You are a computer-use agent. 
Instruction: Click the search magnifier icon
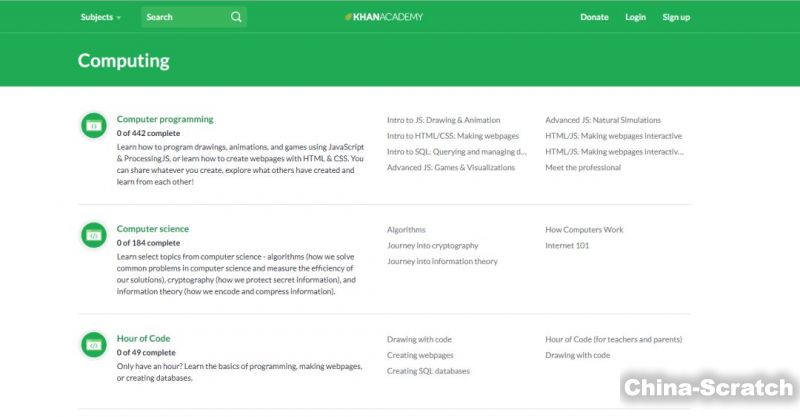(x=236, y=17)
